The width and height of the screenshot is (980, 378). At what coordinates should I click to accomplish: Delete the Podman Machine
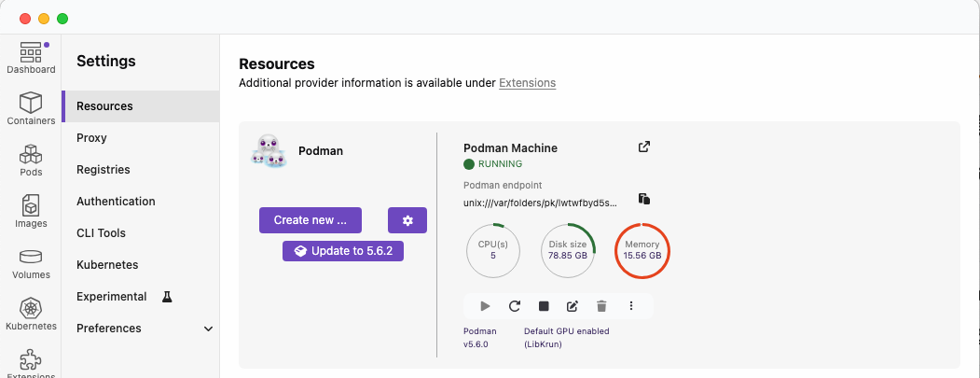point(601,306)
